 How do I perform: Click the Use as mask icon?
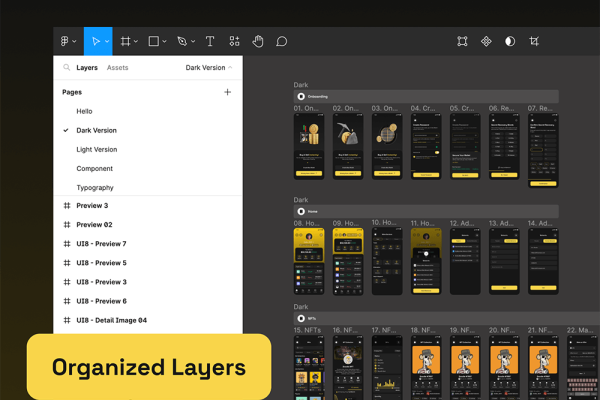[510, 41]
